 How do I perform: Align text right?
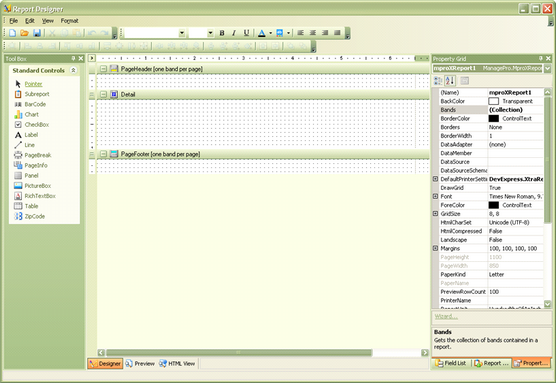[x=325, y=33]
